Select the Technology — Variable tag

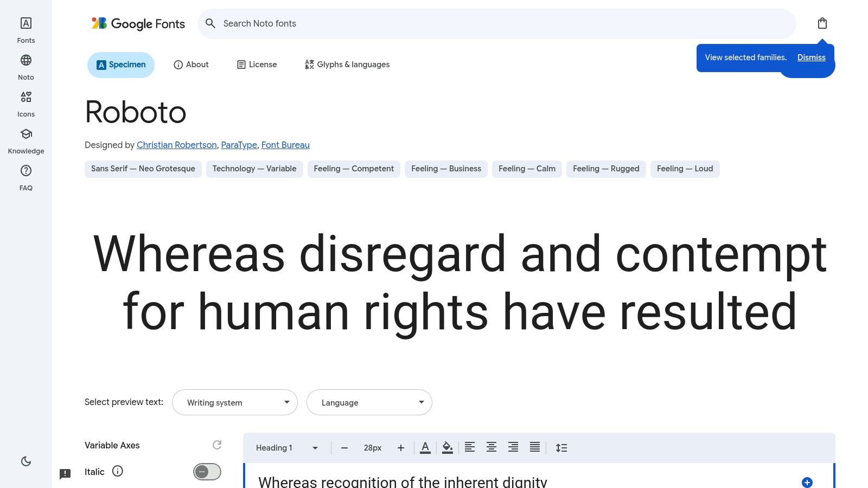click(254, 169)
